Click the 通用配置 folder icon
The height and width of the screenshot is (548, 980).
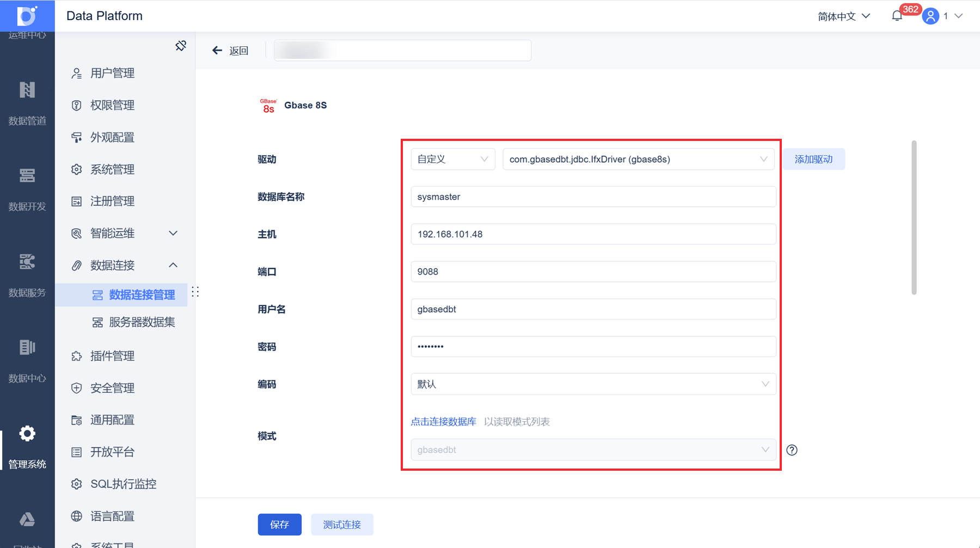(x=77, y=420)
